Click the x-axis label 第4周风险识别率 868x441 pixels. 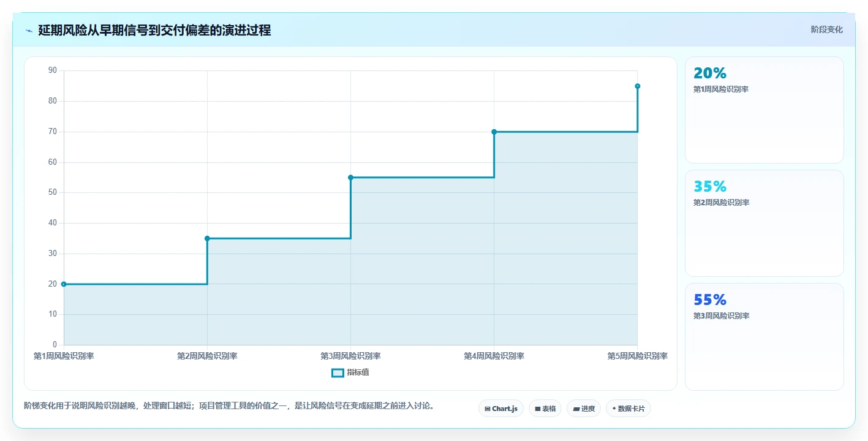coord(494,356)
